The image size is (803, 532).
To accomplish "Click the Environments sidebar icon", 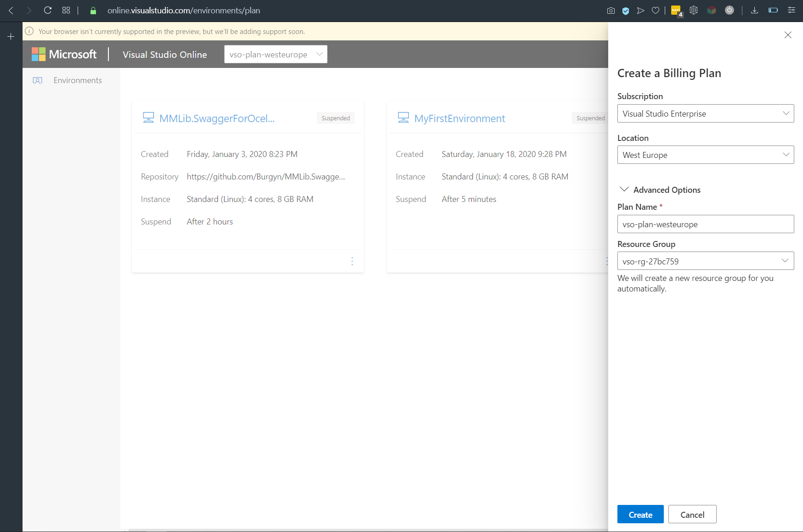I will coord(38,81).
